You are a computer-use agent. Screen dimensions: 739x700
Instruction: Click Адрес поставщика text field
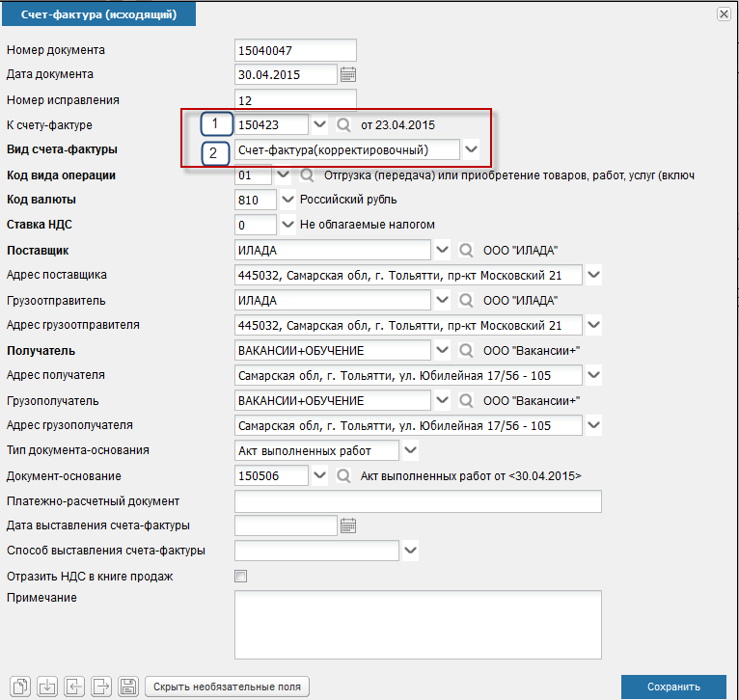409,275
